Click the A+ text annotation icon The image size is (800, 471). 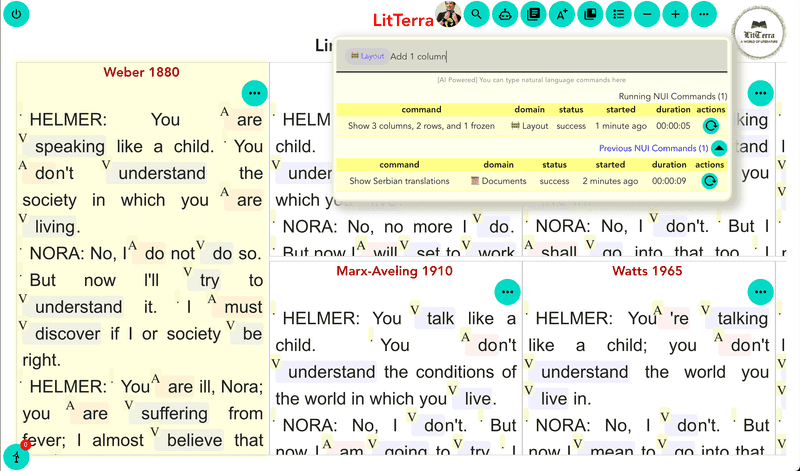pos(562,14)
